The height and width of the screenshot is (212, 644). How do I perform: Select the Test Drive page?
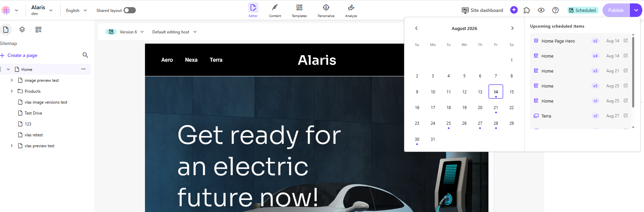33,113
